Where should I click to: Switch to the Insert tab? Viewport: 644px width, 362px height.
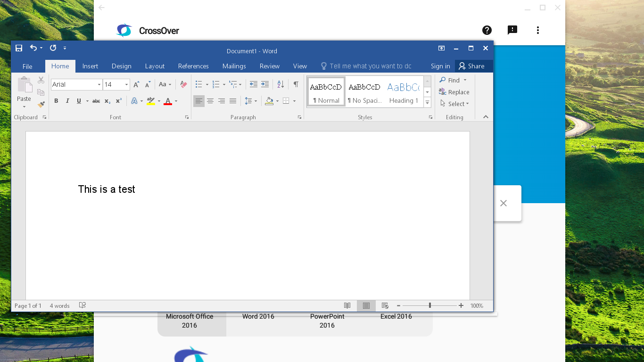pos(90,66)
